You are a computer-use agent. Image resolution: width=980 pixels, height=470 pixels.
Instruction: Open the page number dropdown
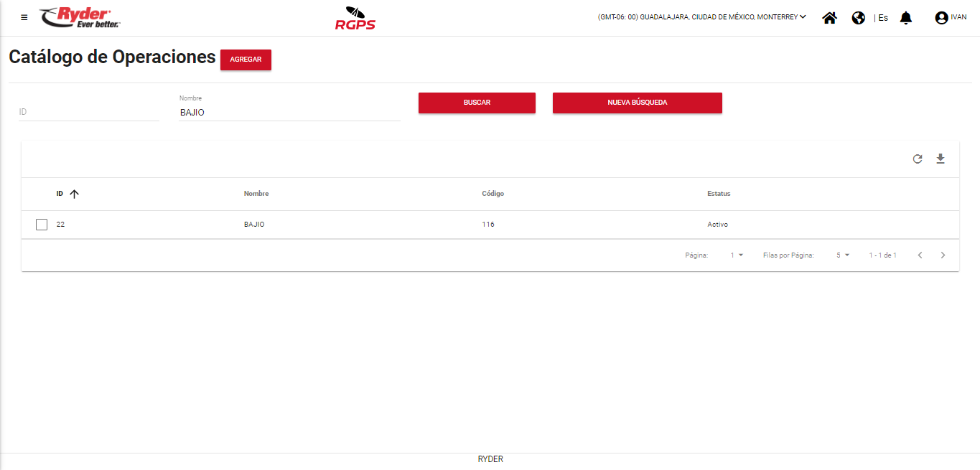737,255
